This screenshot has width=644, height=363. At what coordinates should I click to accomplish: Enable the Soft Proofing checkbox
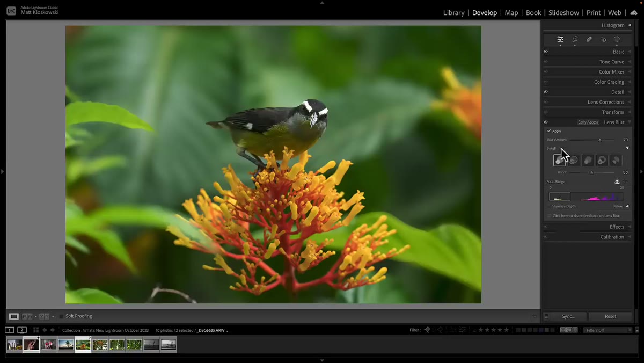tap(61, 316)
